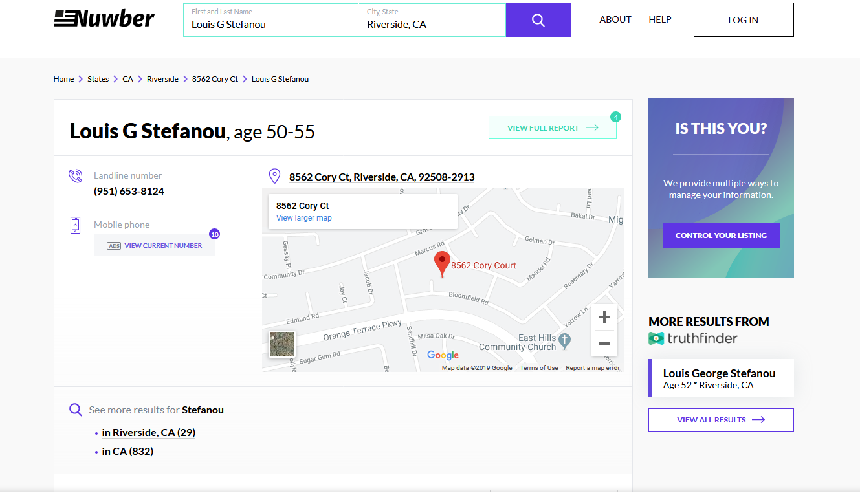Zoom in on the map

coord(604,317)
